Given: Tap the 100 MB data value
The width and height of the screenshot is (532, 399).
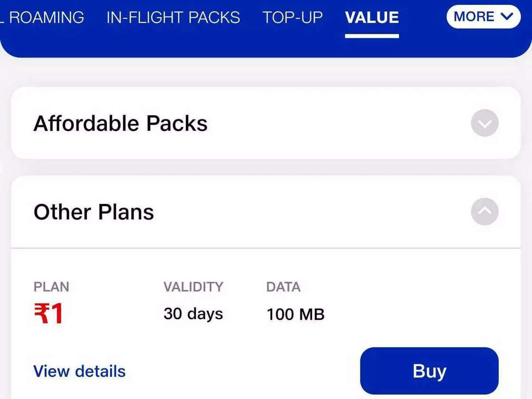Looking at the screenshot, I should point(295,314).
